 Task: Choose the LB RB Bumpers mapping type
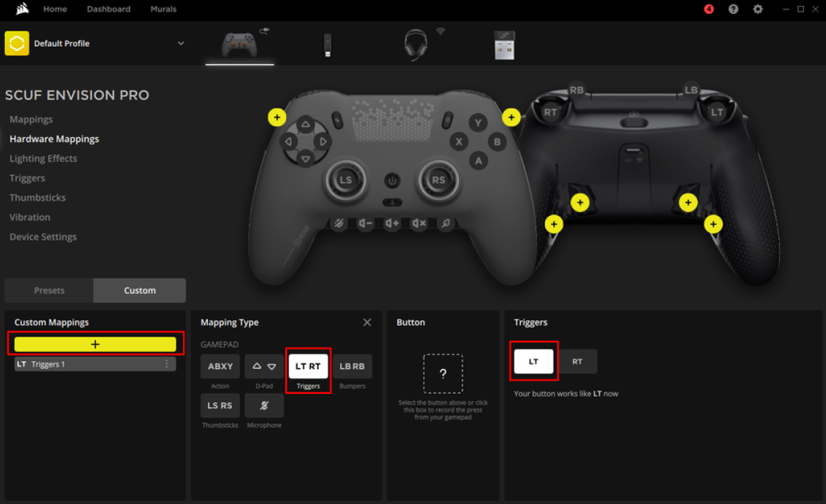(352, 367)
